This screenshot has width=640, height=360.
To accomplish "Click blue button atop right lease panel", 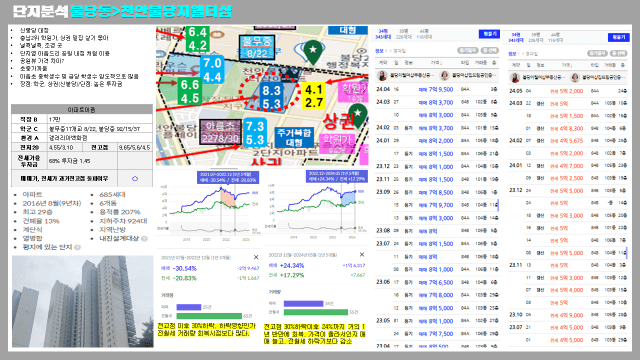I will point(618,37).
